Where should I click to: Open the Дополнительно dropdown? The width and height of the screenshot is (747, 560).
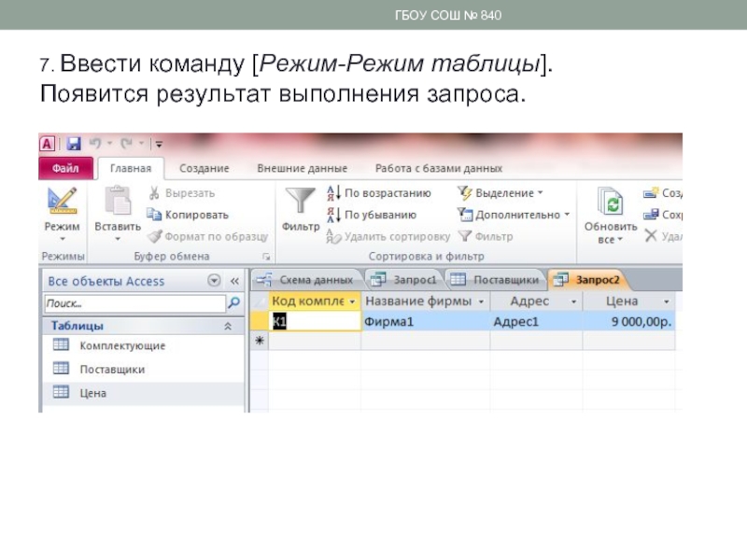tap(520, 215)
